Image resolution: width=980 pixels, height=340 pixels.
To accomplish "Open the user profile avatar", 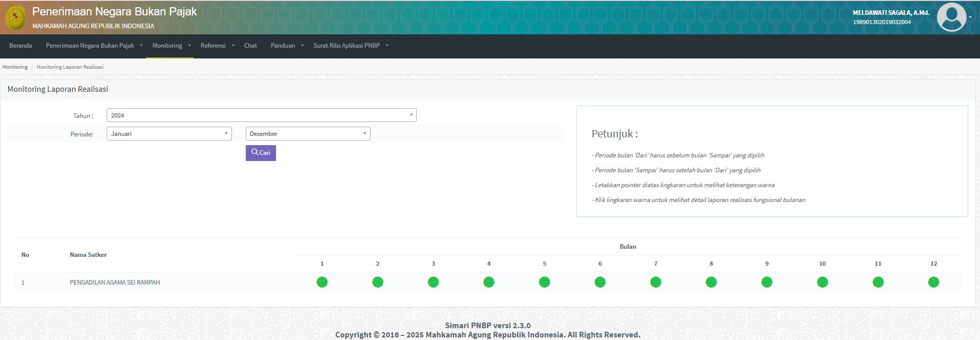I will (951, 17).
